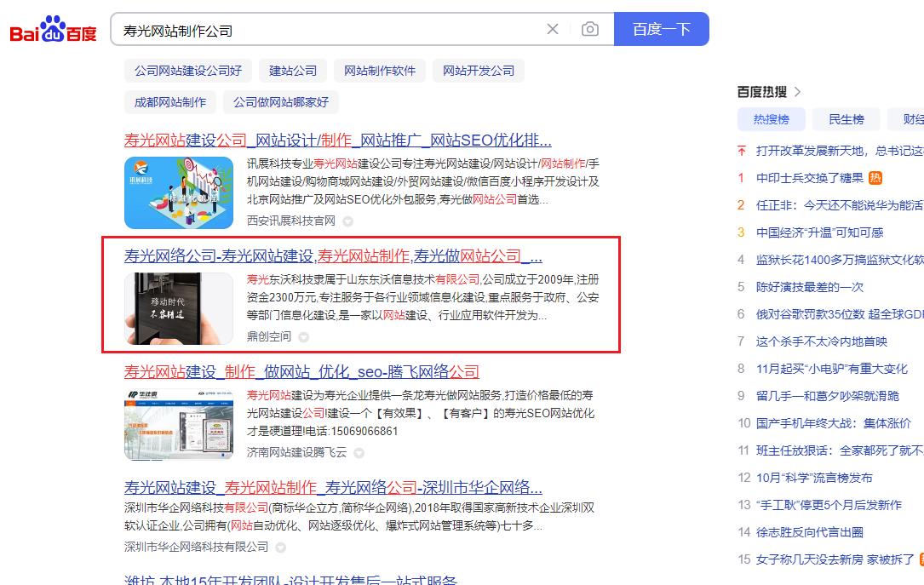Switch to the 民生榜 tab
This screenshot has height=585, width=924.
tap(847, 119)
